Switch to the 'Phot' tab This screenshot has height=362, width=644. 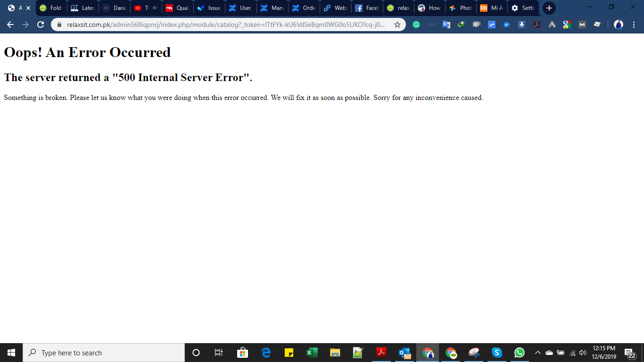coord(462,8)
